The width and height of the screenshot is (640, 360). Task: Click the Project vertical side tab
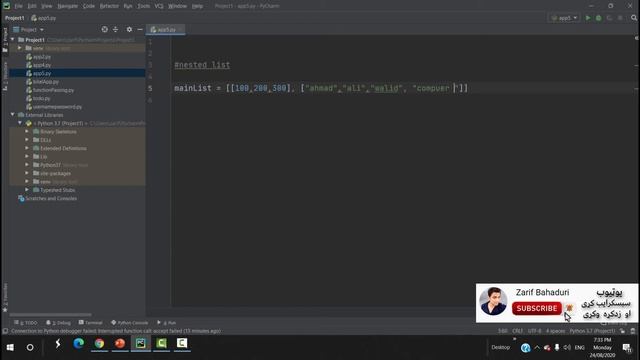[x=5, y=40]
